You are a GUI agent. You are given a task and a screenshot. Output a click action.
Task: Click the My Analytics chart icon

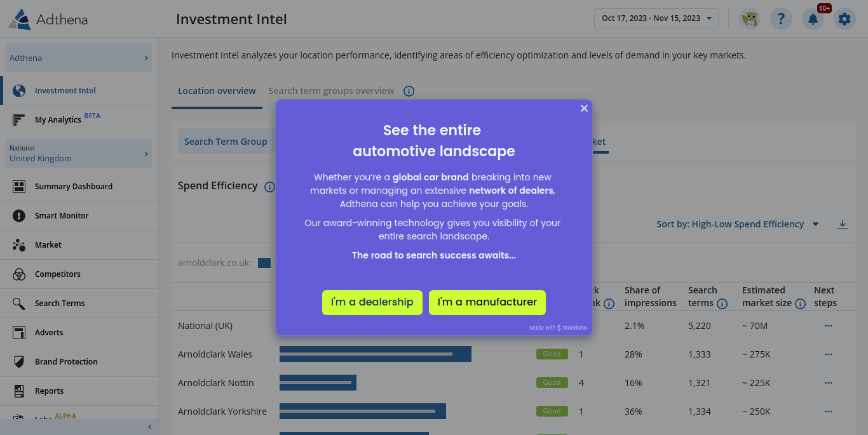(18, 120)
